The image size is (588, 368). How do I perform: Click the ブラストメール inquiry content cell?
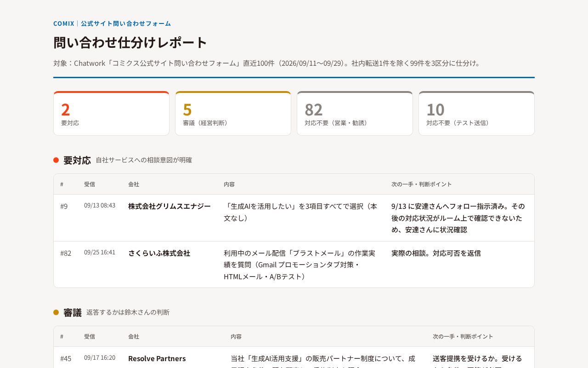pos(300,264)
